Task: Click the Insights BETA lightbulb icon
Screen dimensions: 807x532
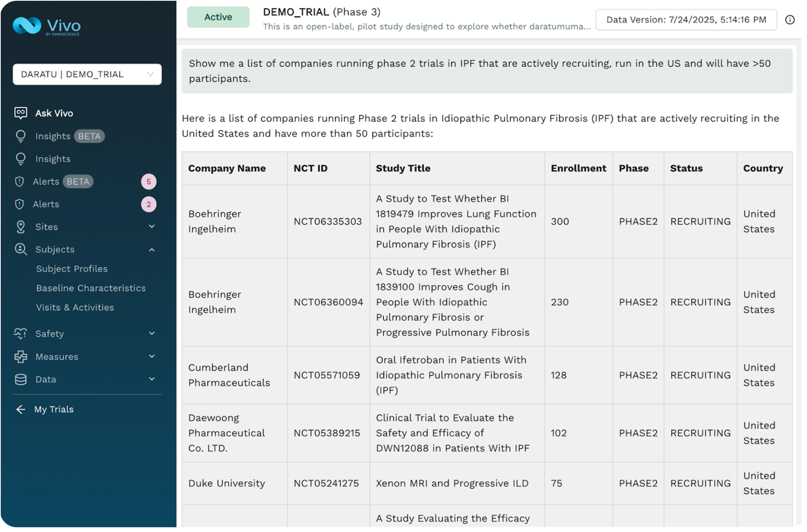Action: pyautogui.click(x=21, y=136)
